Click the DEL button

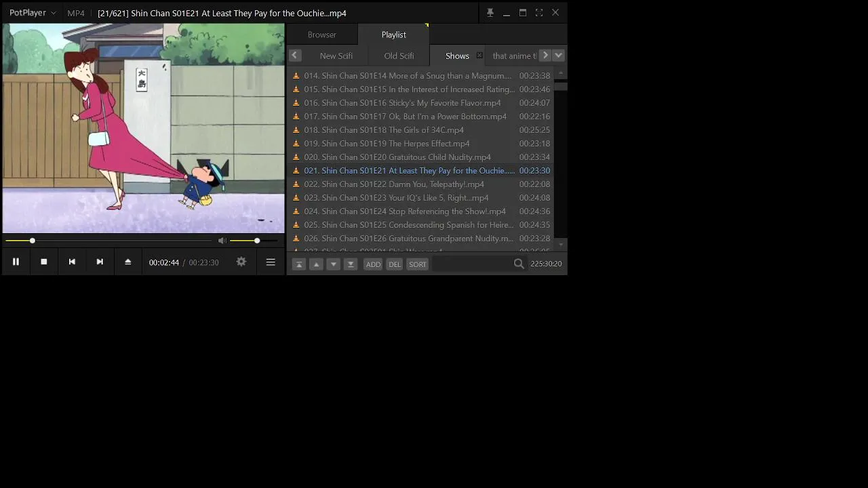click(x=395, y=264)
